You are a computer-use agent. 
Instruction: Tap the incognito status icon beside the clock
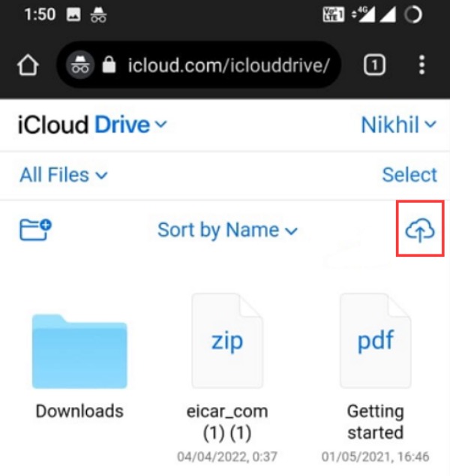[98, 14]
